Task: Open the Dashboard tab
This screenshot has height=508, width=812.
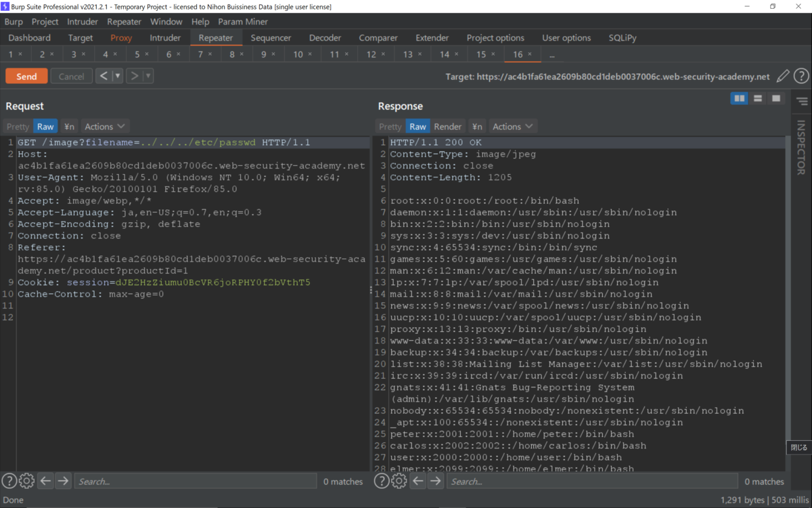Action: coord(29,38)
